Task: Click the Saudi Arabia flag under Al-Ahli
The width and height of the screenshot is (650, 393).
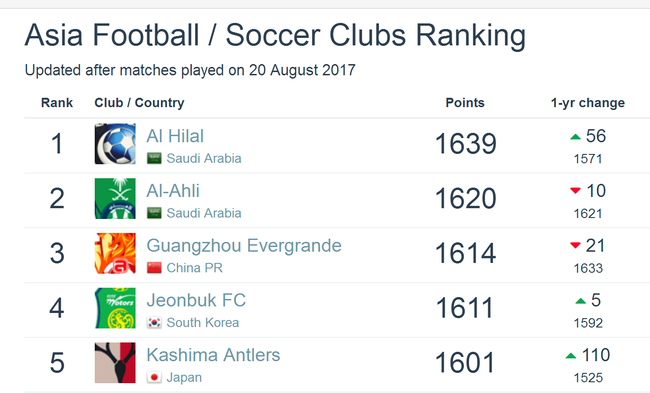Action: [x=154, y=213]
